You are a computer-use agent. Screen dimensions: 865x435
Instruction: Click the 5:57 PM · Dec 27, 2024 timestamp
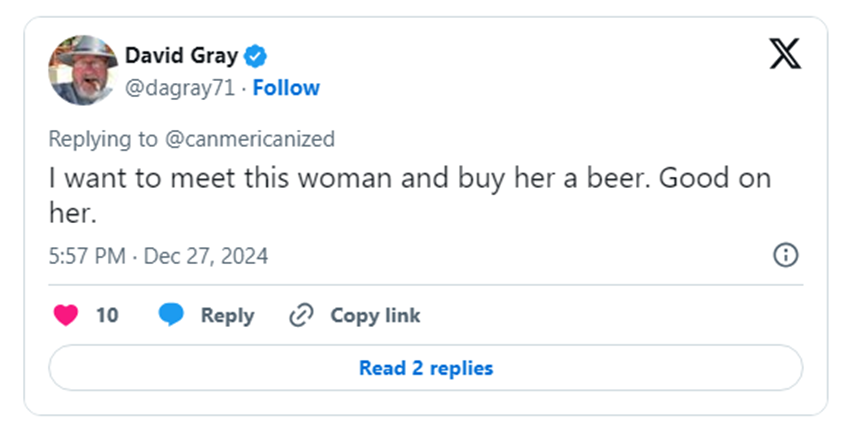point(158,256)
